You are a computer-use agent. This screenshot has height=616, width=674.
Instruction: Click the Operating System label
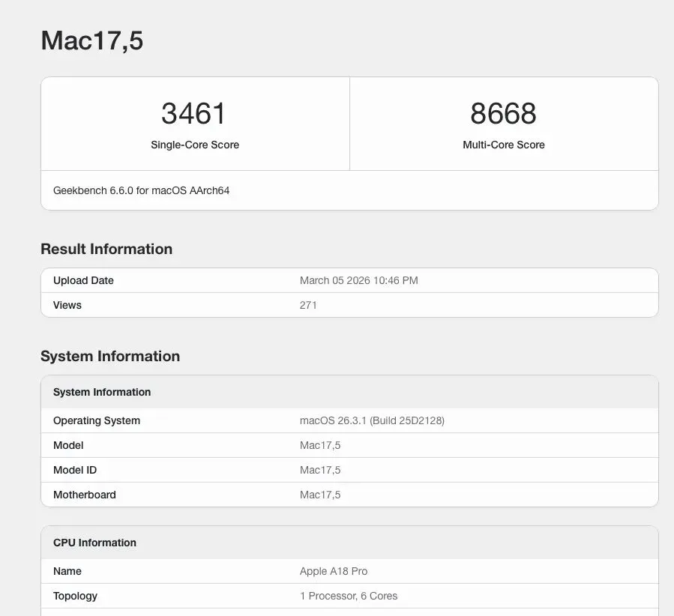[x=97, y=421]
